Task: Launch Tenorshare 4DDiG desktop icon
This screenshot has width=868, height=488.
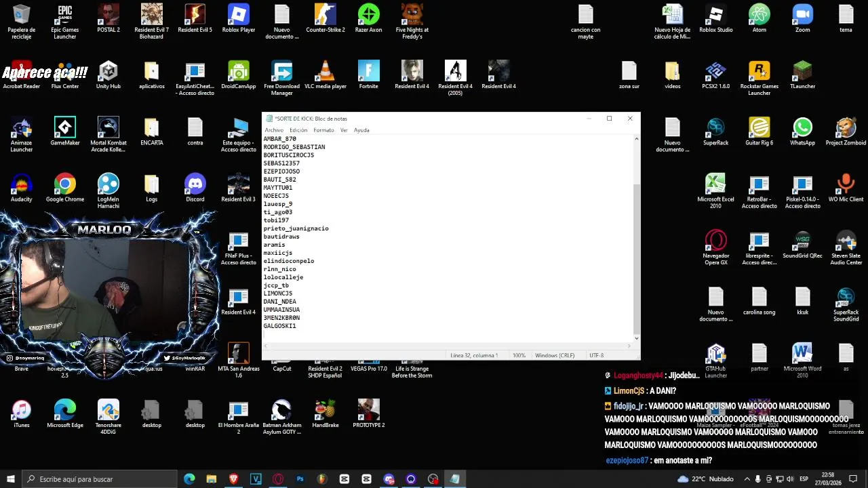Action: coord(108,417)
